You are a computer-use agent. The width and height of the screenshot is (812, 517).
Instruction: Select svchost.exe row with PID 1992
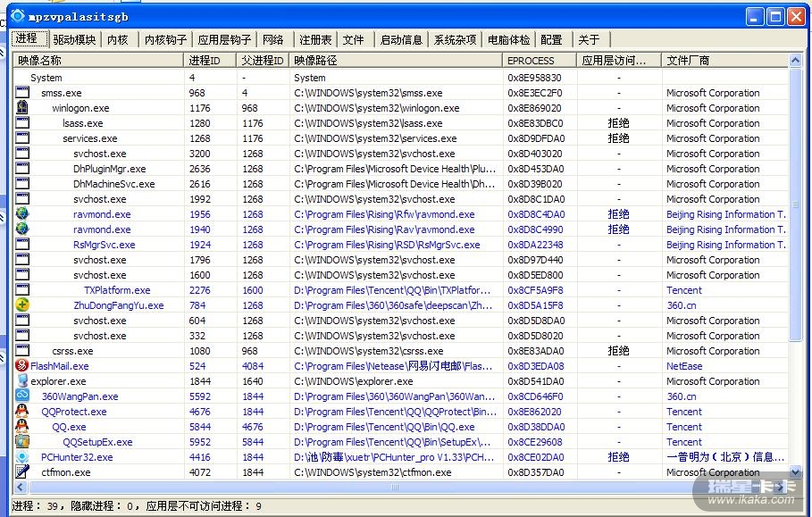(x=401, y=199)
